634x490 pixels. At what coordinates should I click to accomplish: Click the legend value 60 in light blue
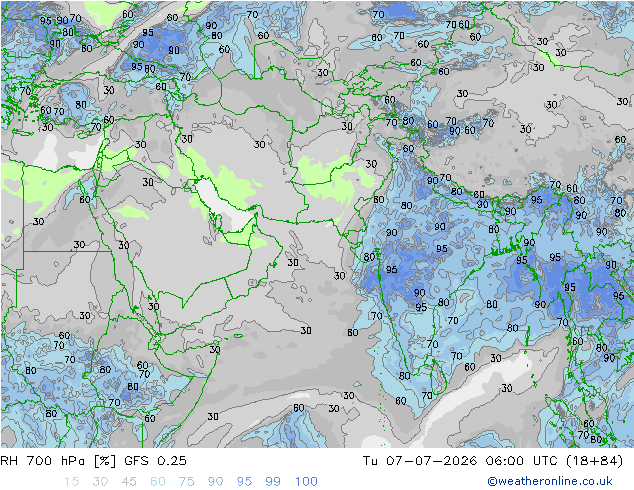(158, 482)
